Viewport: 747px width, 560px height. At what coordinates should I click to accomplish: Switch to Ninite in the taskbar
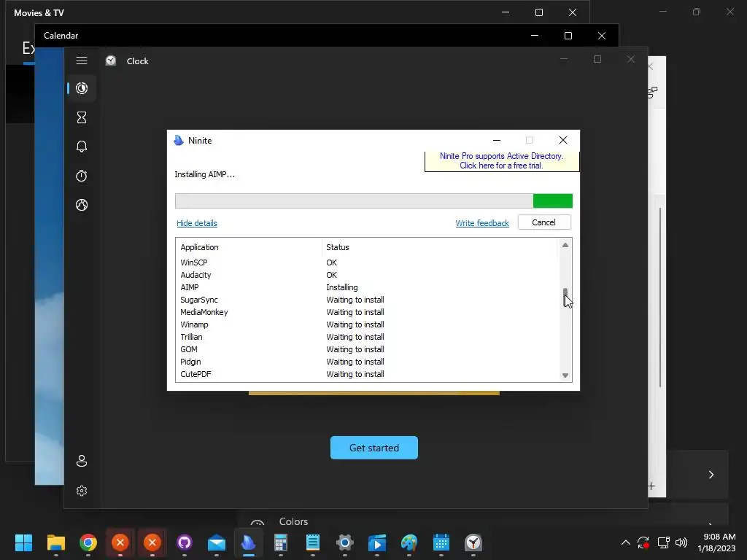coord(249,542)
